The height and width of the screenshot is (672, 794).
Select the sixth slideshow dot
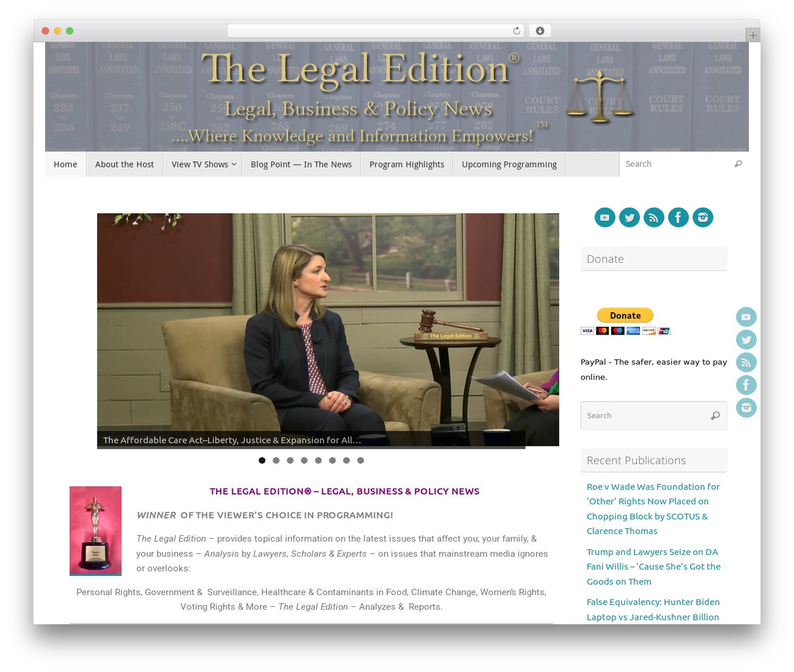pos(332,461)
